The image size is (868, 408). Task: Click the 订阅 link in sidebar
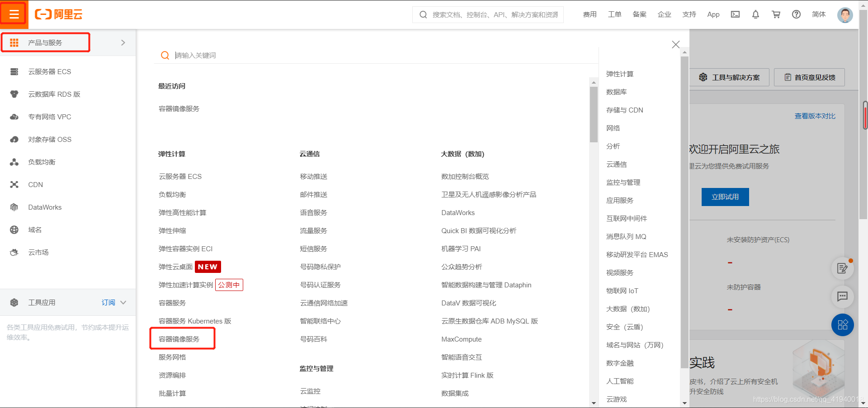pos(108,302)
